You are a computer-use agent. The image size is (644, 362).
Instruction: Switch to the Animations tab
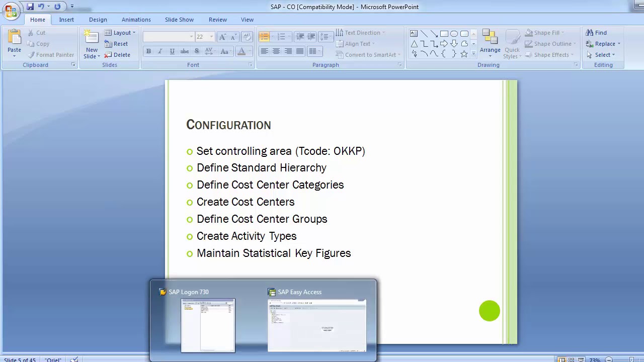tap(136, 20)
